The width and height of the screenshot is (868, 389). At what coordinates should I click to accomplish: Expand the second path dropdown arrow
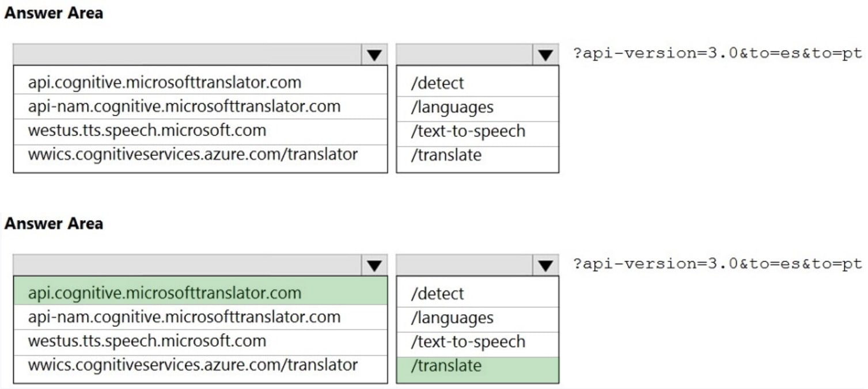click(x=544, y=265)
